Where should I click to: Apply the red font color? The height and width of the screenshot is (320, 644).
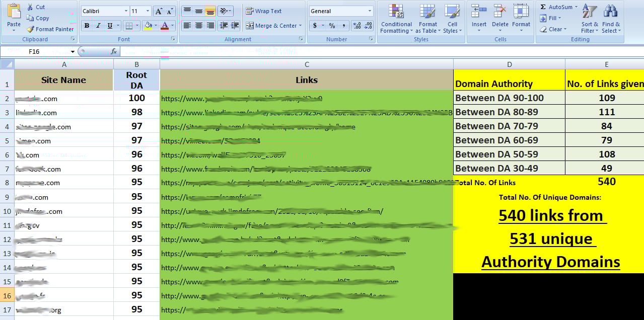[165, 26]
